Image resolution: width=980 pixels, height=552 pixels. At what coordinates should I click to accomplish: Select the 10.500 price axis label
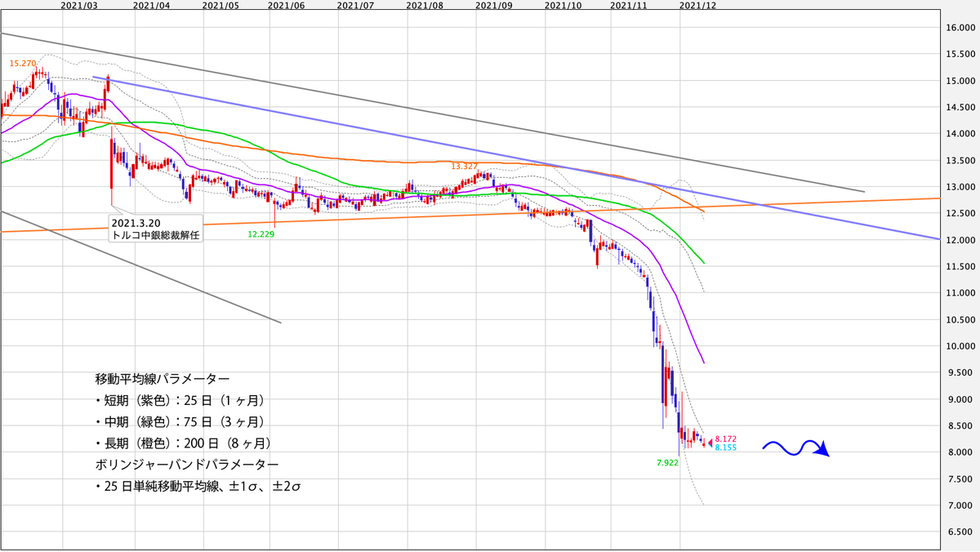point(960,320)
